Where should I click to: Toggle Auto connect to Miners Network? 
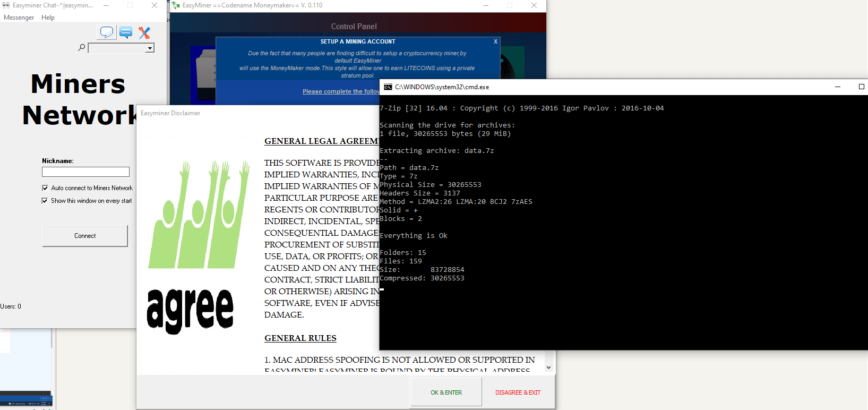tap(45, 188)
